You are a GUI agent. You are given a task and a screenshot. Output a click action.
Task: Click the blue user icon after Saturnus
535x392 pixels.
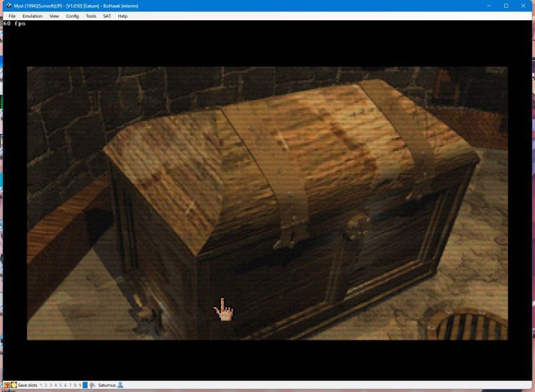coord(120,385)
